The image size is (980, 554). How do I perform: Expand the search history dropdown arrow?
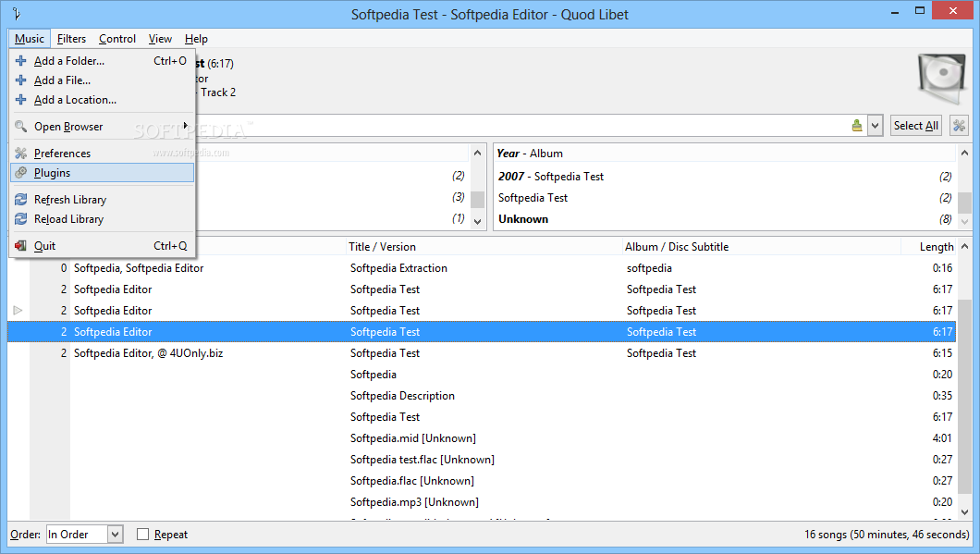[875, 126]
